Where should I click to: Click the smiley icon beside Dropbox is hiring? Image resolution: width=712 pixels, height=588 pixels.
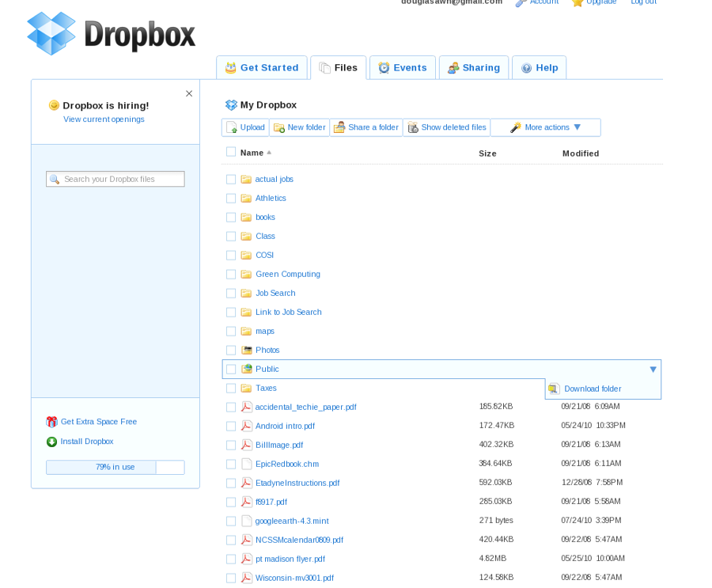click(x=54, y=105)
